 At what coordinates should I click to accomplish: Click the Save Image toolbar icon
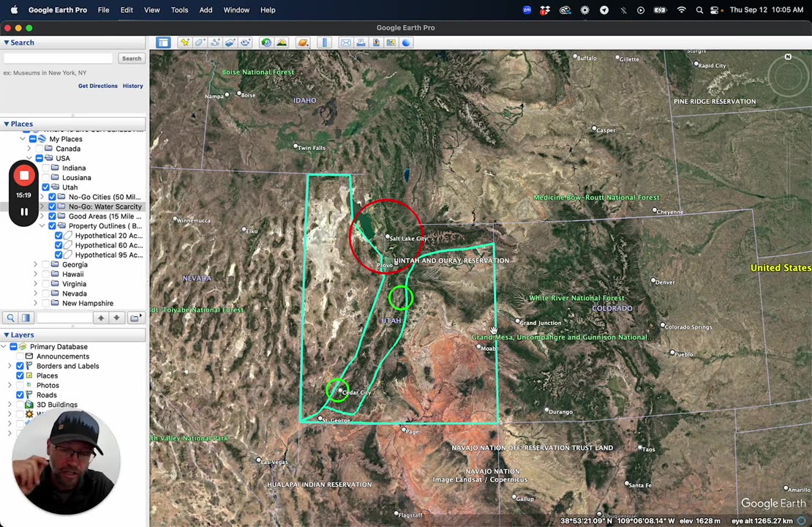point(376,42)
